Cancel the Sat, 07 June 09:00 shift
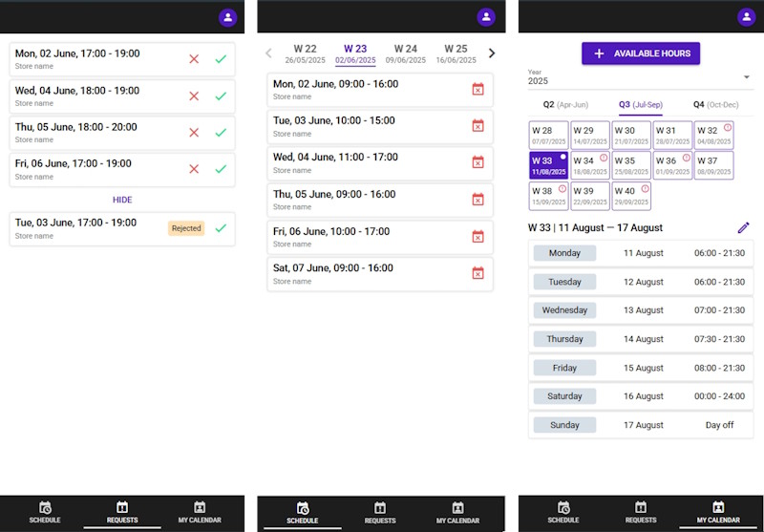 pos(478,273)
